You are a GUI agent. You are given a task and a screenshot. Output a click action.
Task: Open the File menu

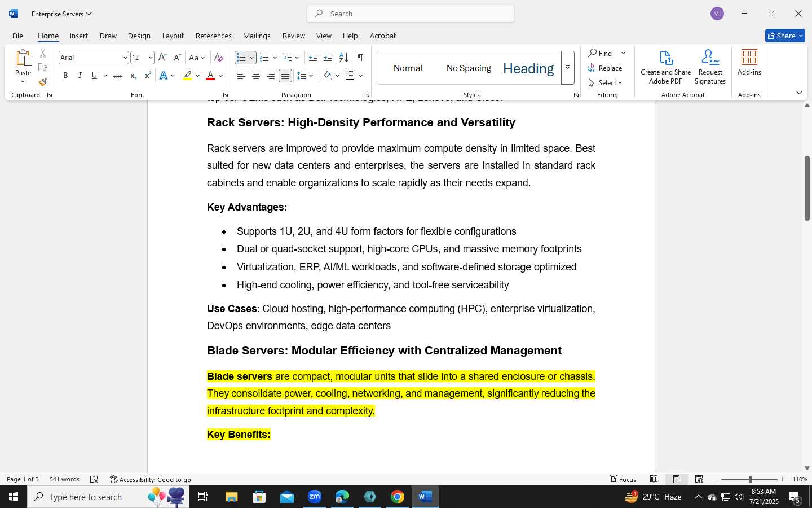click(x=17, y=36)
